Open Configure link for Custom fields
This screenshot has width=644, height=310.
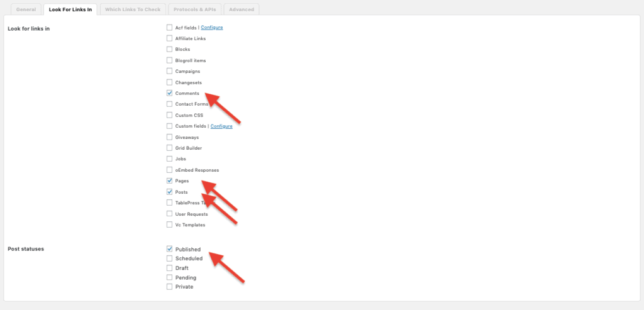pos(221,126)
